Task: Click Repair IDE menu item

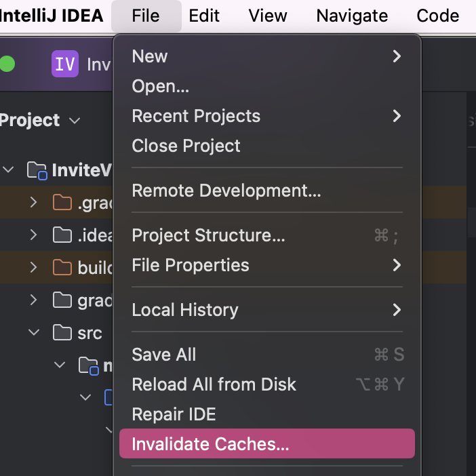Action: 174,414
